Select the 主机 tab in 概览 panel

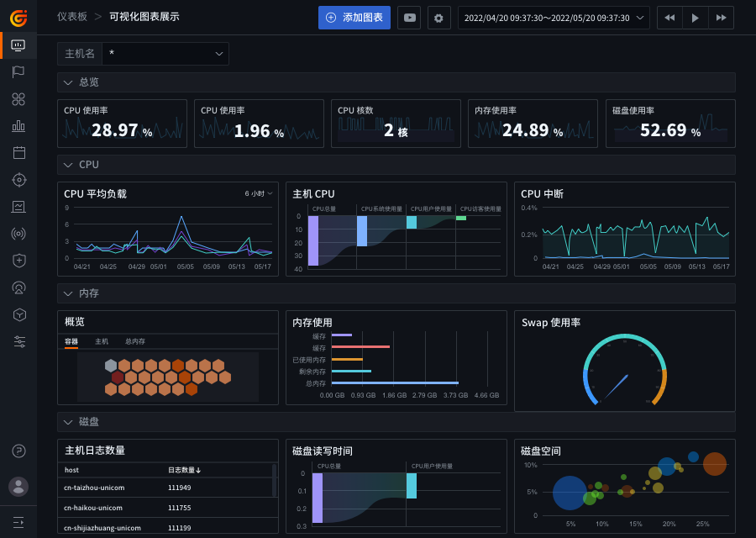coord(102,341)
